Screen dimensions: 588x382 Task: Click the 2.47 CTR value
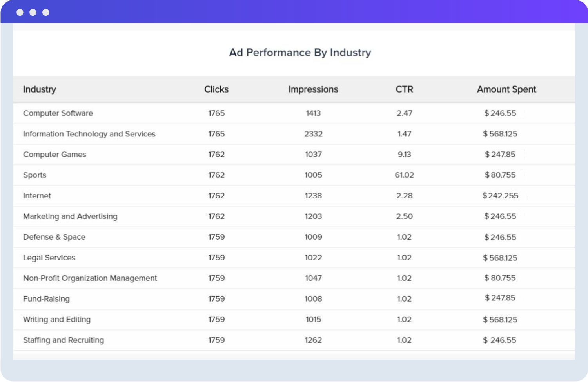point(404,113)
